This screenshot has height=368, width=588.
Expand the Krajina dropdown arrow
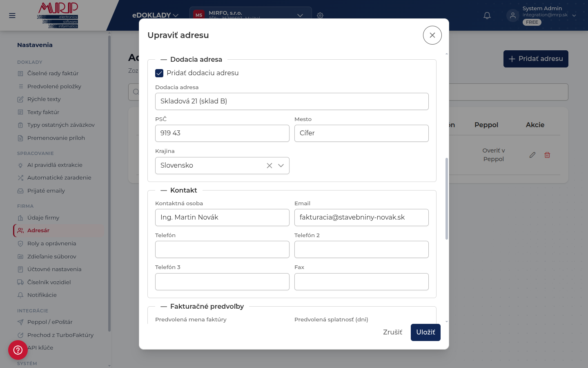281,166
